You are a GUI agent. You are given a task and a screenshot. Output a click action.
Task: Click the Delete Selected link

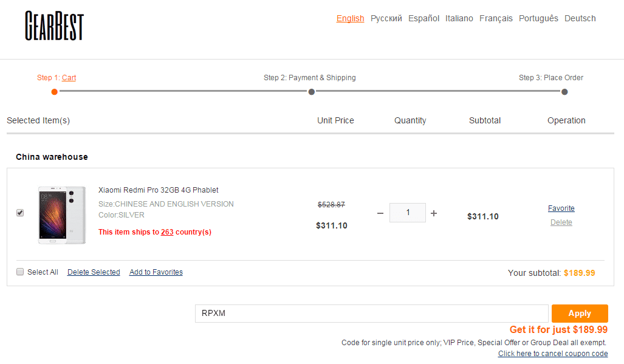(94, 272)
